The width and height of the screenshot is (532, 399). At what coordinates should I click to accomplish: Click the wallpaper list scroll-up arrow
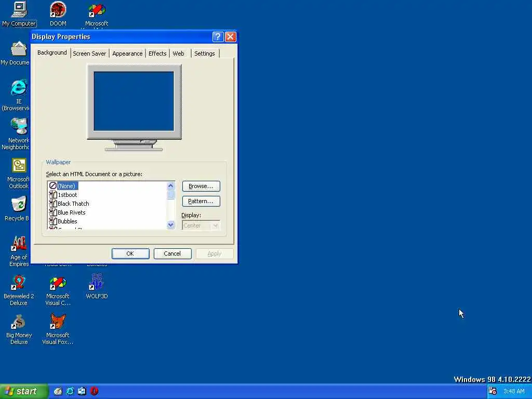click(x=170, y=185)
